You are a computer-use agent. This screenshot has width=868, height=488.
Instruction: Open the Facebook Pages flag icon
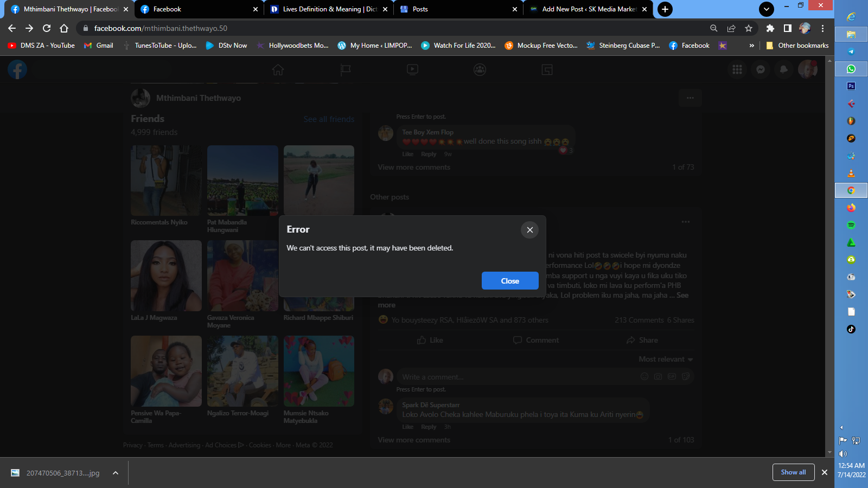[x=346, y=69]
